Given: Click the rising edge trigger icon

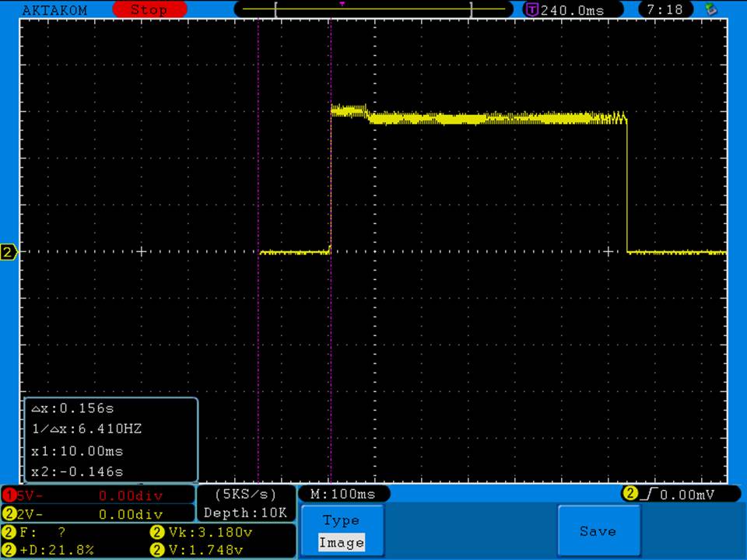Looking at the screenshot, I should pos(649,495).
